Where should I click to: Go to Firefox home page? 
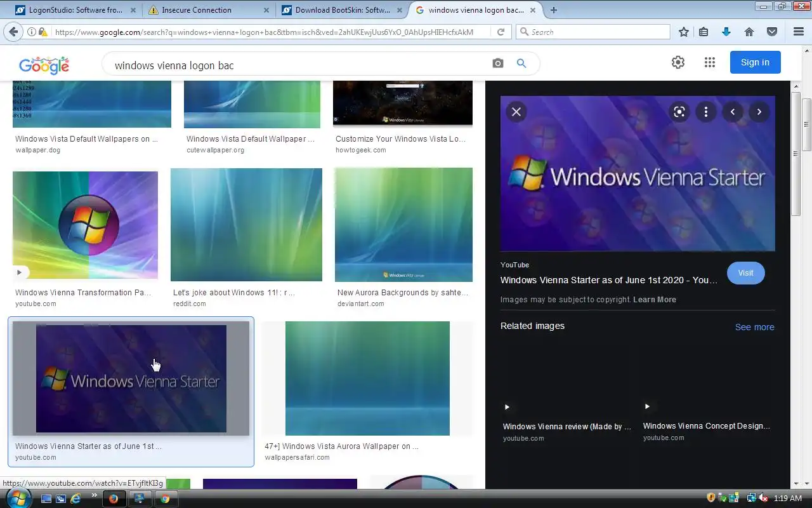tap(749, 32)
